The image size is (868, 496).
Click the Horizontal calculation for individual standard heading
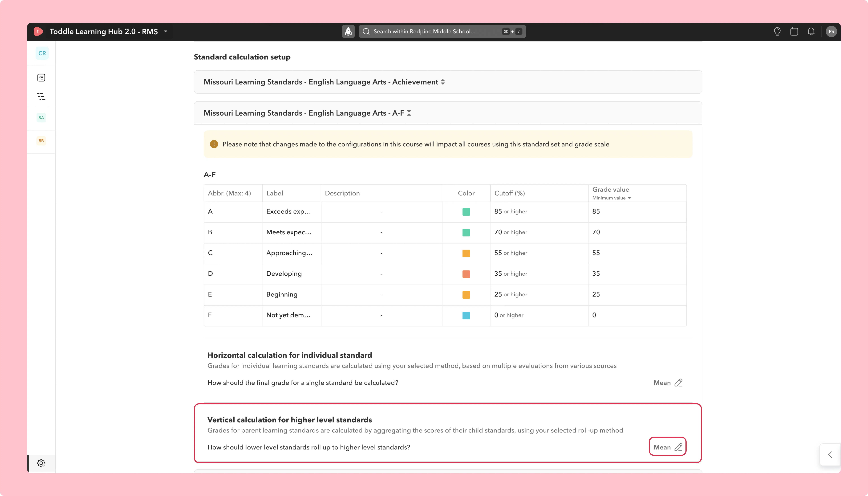290,355
